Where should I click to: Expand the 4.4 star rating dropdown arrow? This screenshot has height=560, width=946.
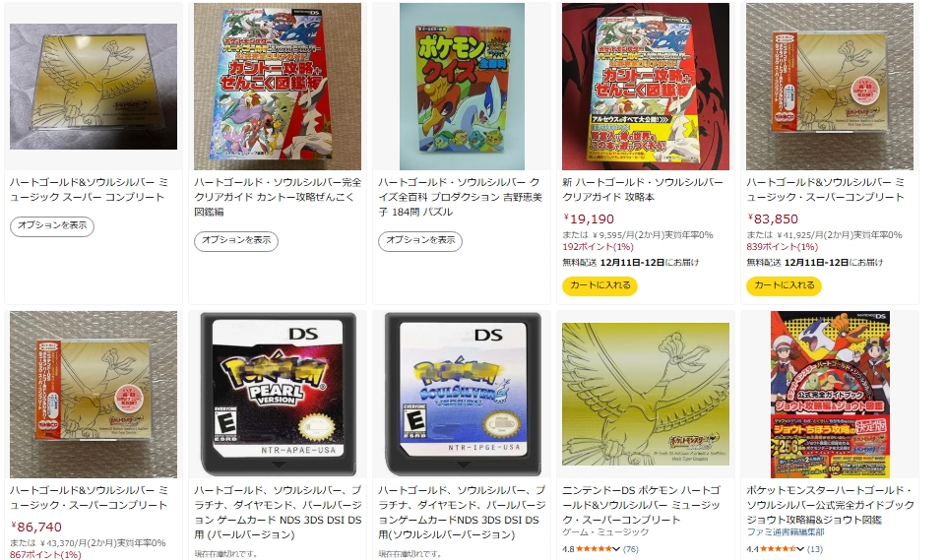point(800,549)
